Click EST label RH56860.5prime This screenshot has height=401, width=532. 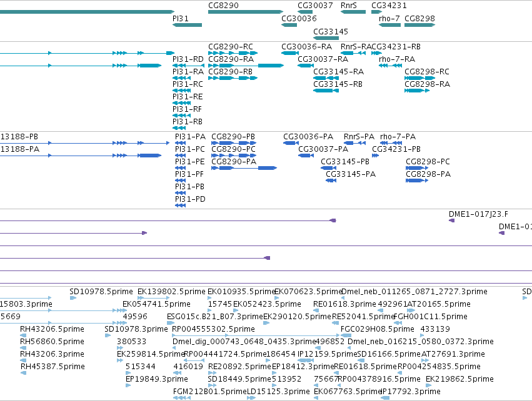pos(52,342)
